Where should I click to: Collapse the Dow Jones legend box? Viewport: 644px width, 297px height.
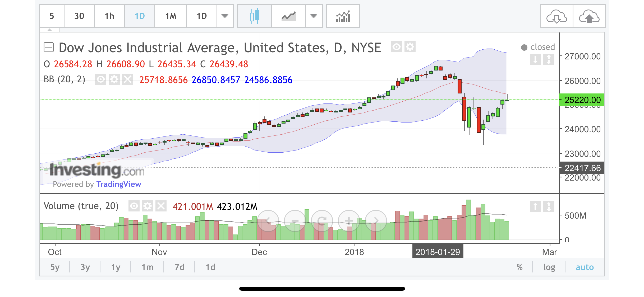[49, 48]
